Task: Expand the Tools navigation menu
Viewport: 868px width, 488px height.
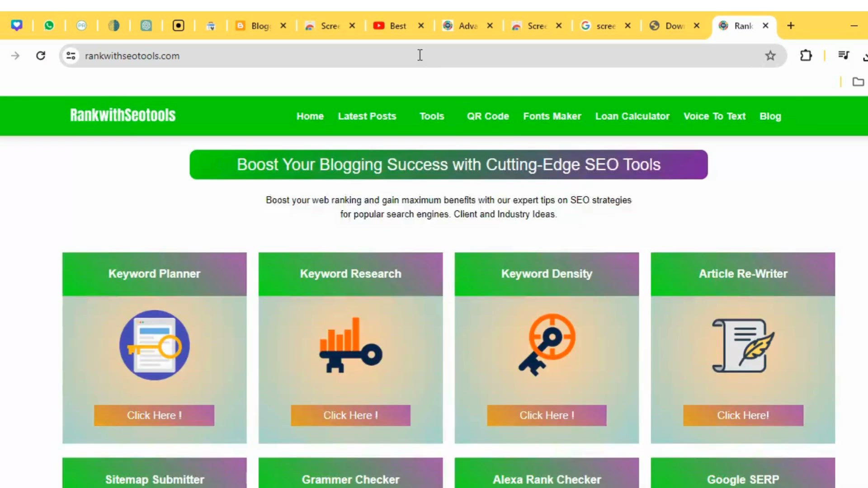Action: (x=431, y=116)
